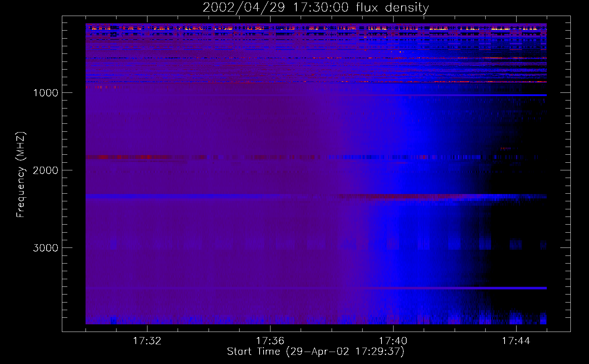Click the "17:32" time tick label

click(x=147, y=341)
